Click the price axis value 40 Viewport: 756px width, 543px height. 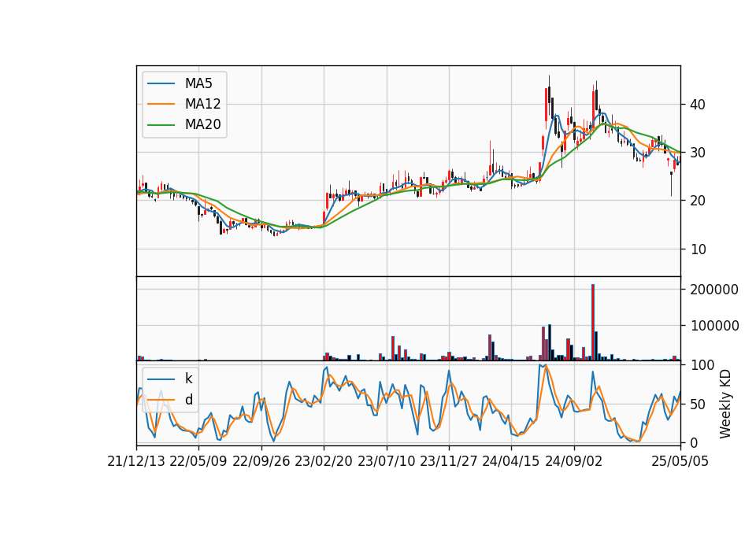[698, 105]
